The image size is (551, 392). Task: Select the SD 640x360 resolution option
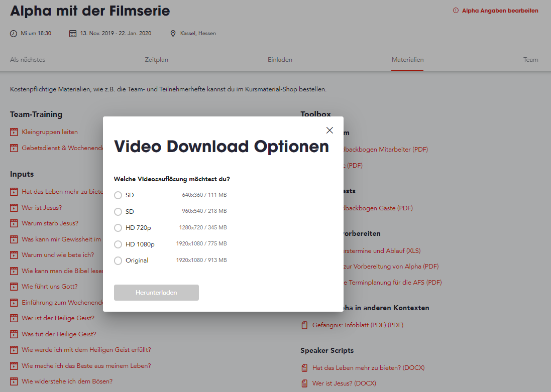(118, 195)
